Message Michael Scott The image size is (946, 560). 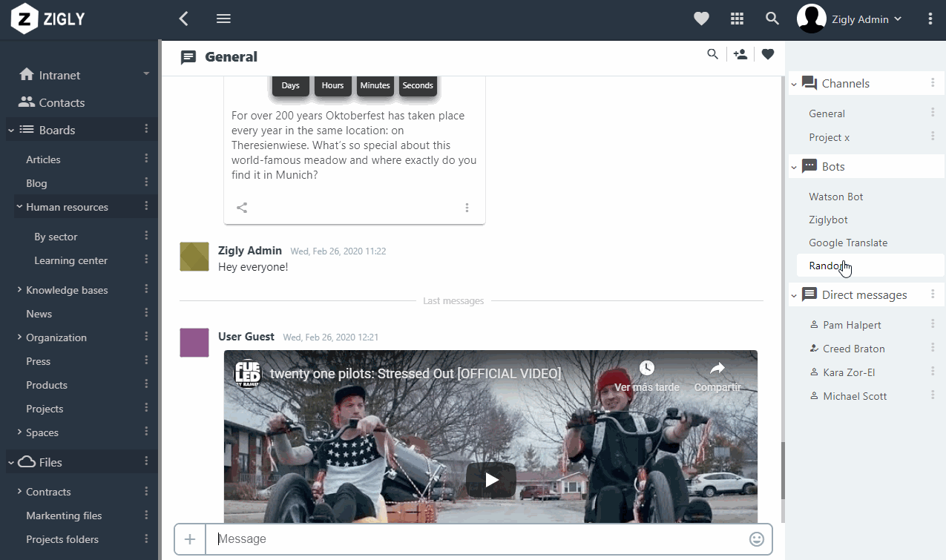(x=855, y=396)
